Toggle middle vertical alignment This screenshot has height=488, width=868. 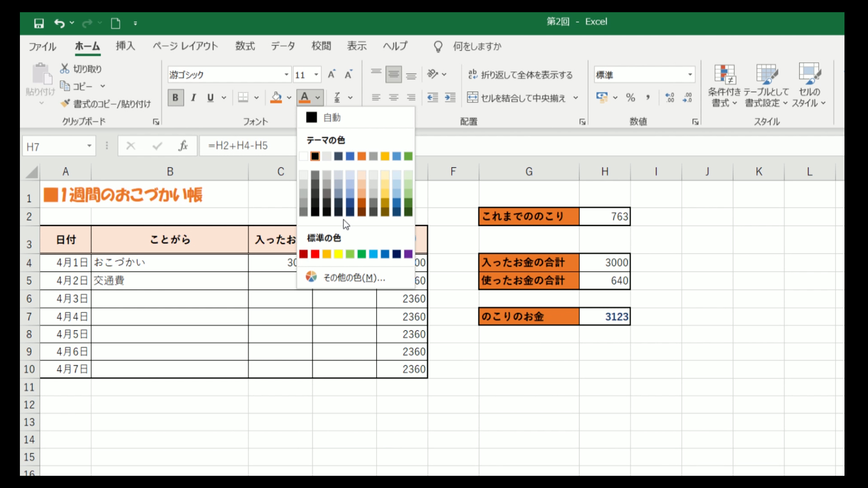coord(393,74)
